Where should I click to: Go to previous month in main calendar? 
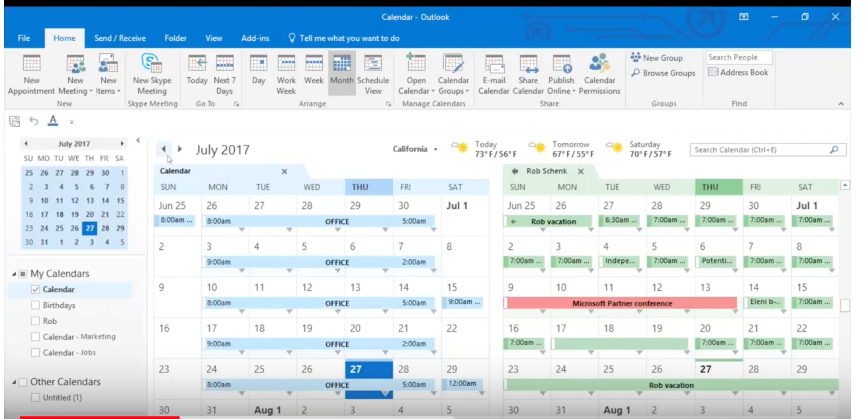163,149
